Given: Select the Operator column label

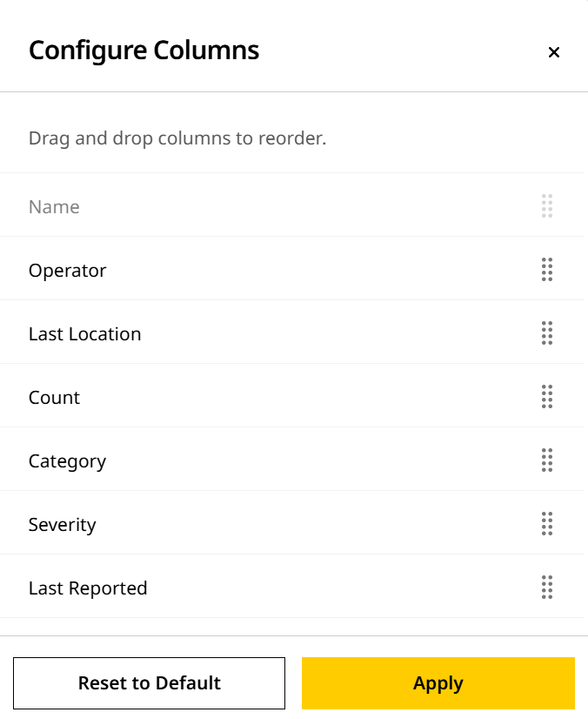Looking at the screenshot, I should 67,271.
